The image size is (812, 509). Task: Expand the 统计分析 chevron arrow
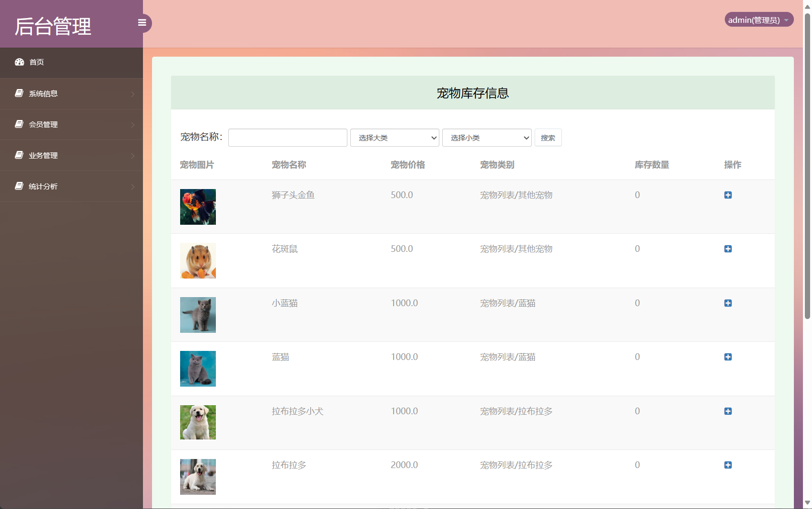(x=133, y=187)
